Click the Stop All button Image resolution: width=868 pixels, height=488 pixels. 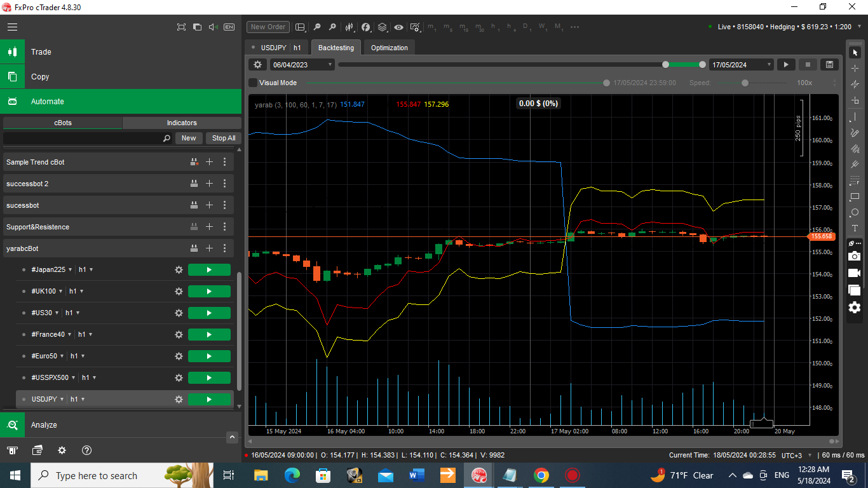[224, 138]
